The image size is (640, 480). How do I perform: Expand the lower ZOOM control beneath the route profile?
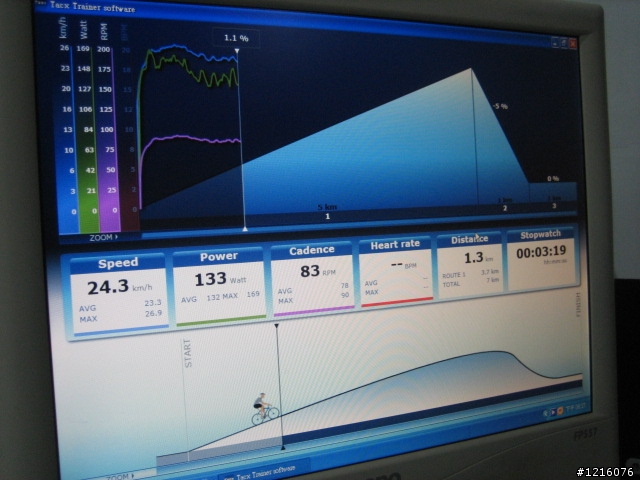(x=120, y=476)
